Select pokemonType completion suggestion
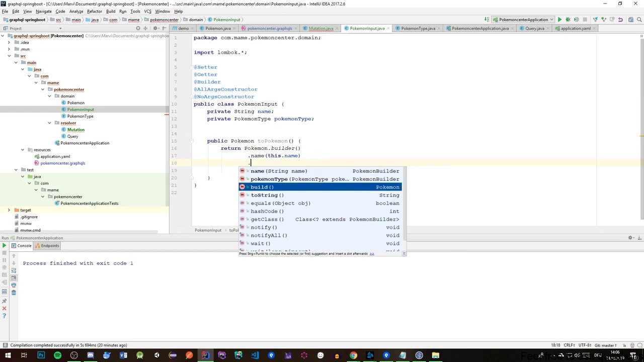 point(320,179)
